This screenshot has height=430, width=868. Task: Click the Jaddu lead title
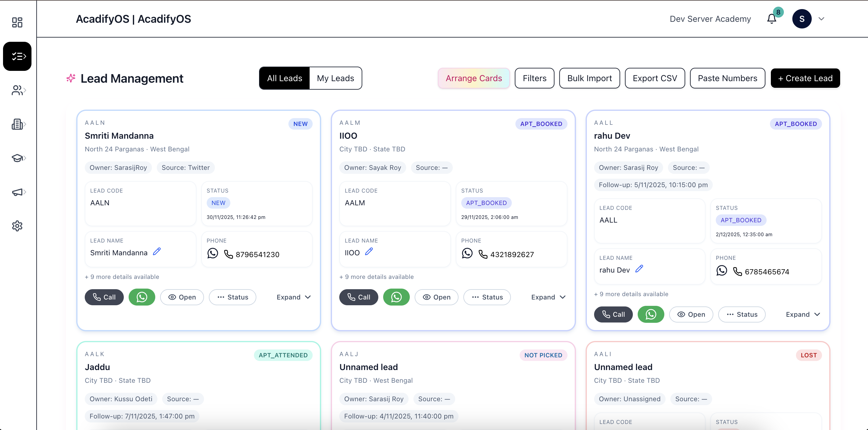pyautogui.click(x=97, y=367)
